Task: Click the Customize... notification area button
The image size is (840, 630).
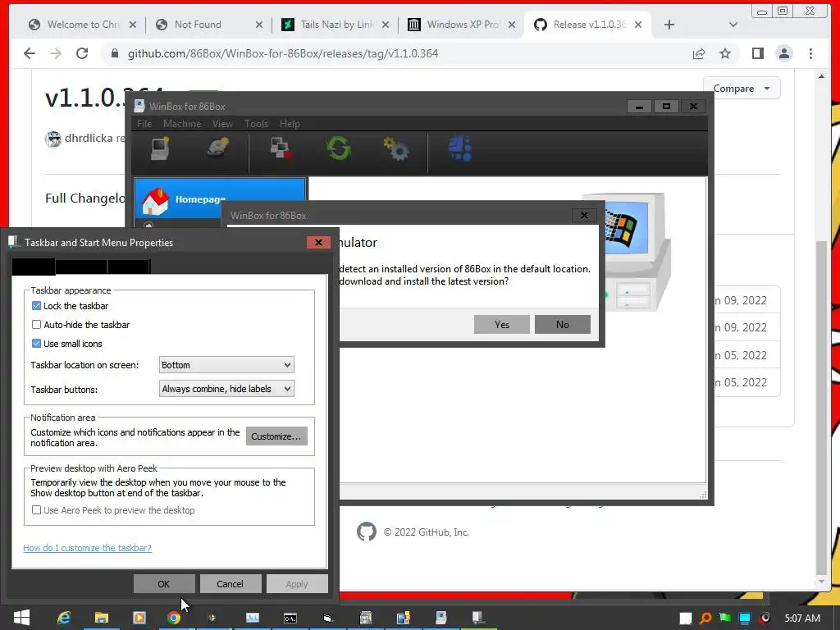Action: coord(276,436)
